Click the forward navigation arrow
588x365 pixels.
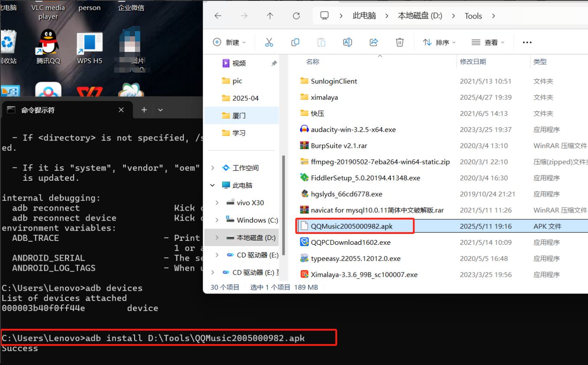point(244,16)
